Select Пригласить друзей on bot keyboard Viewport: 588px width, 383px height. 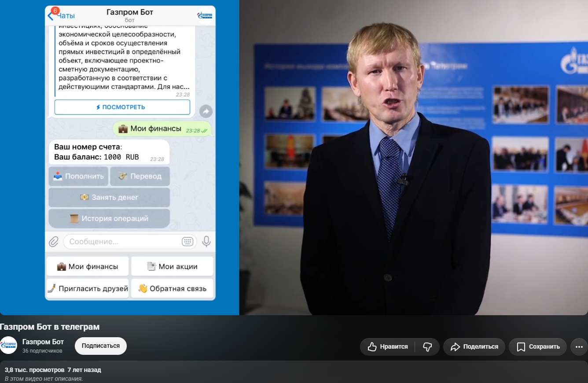[x=88, y=289]
